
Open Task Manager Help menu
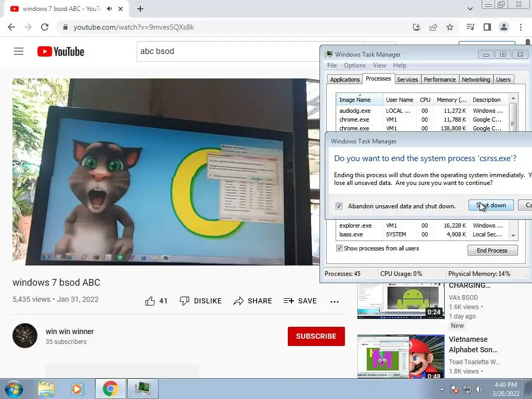click(400, 65)
